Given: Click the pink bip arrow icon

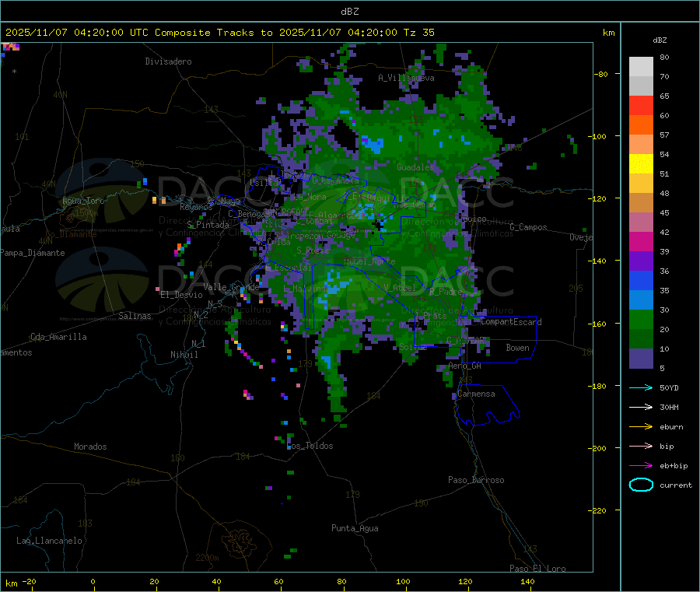Looking at the screenshot, I should [x=641, y=446].
